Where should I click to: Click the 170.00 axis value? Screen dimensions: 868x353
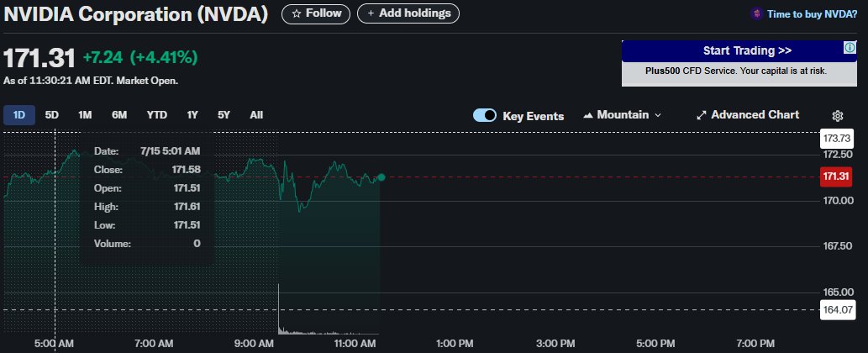click(839, 200)
